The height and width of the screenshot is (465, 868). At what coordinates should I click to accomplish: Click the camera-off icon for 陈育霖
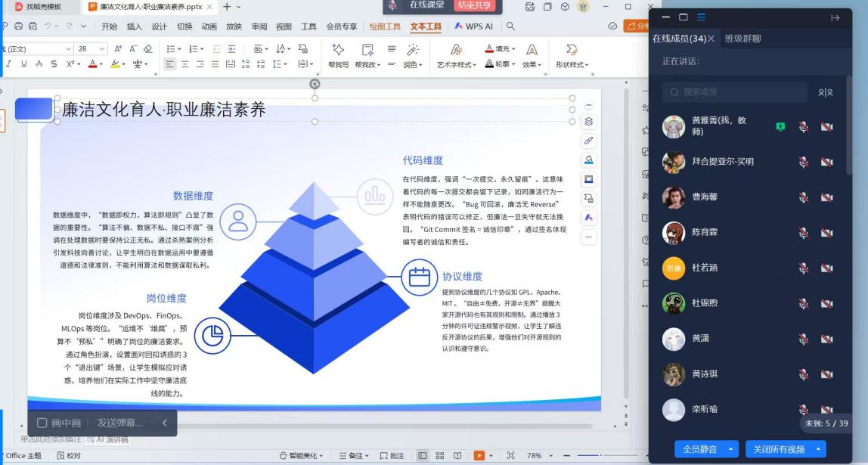826,233
